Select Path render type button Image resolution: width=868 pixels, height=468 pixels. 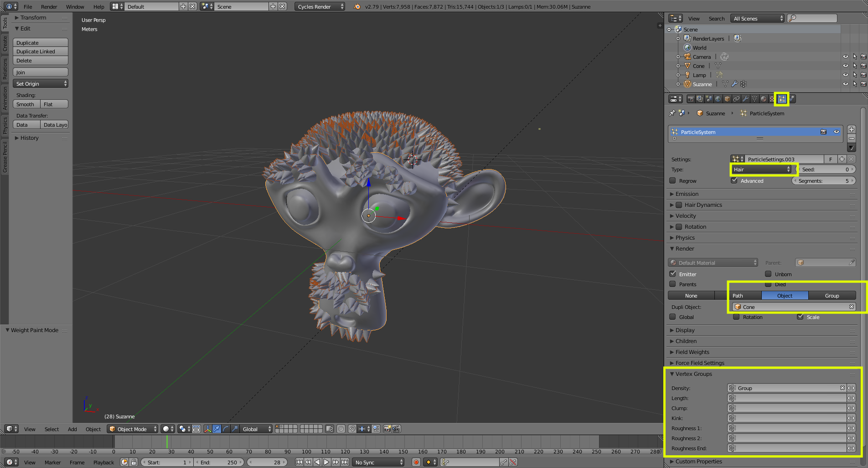(738, 295)
